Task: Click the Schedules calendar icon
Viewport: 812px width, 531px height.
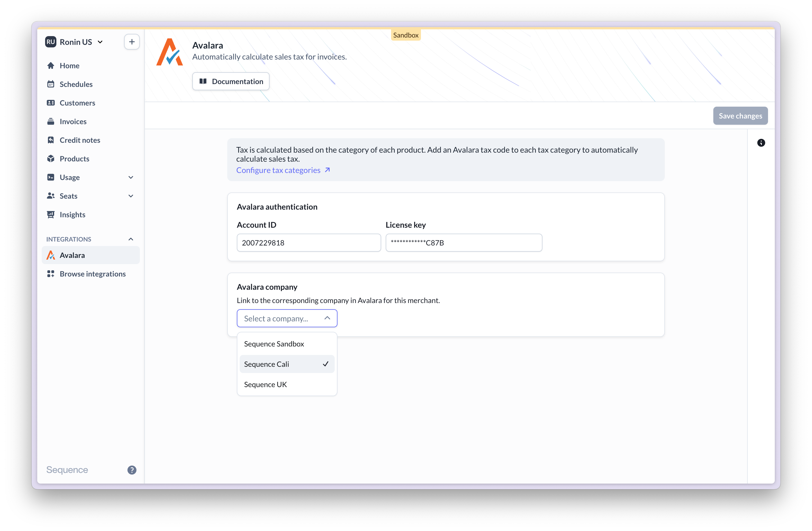Action: (x=51, y=84)
